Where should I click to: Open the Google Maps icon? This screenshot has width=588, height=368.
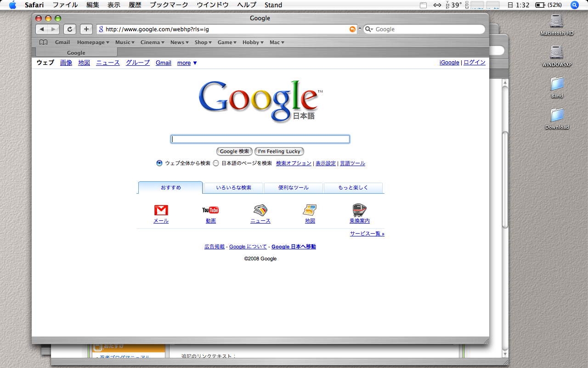[310, 210]
